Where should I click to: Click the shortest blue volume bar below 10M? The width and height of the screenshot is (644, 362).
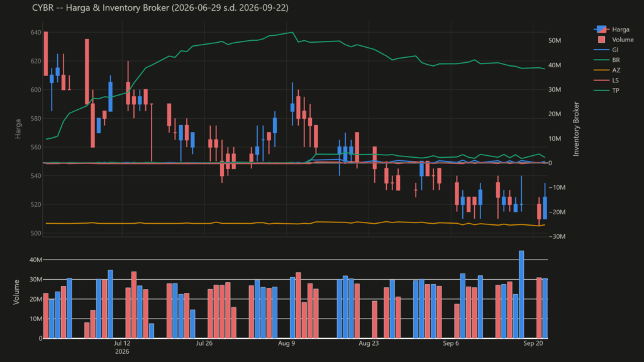coord(152,331)
